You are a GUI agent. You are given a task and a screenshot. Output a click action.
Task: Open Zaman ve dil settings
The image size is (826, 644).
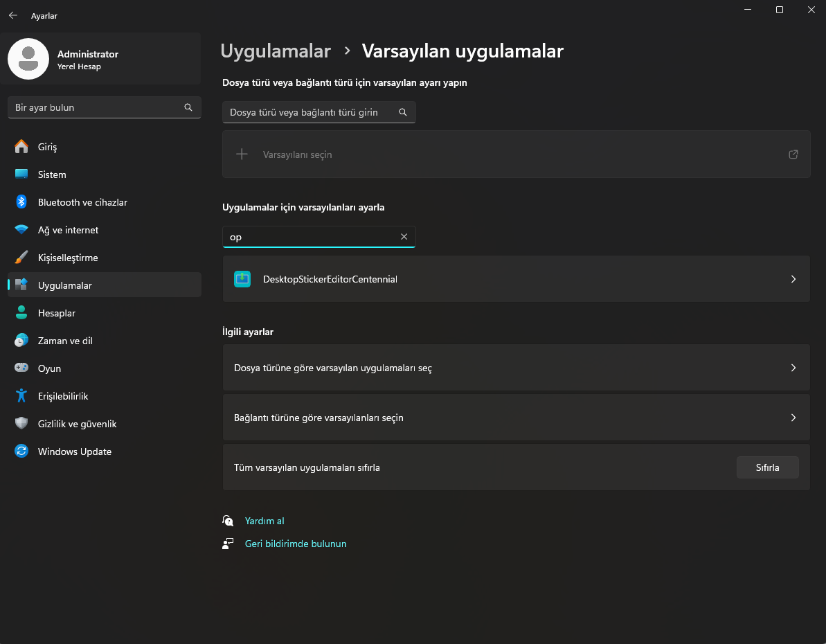65,341
